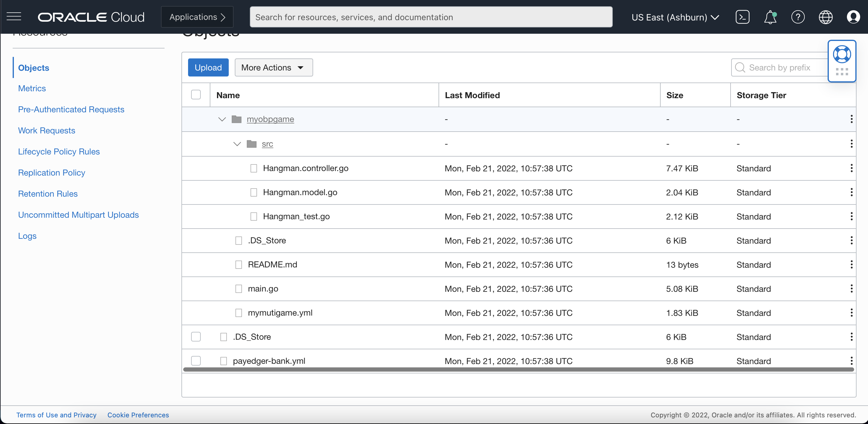This screenshot has height=424, width=868.
Task: Open Lifecycle Policy Rules section
Action: [59, 151]
